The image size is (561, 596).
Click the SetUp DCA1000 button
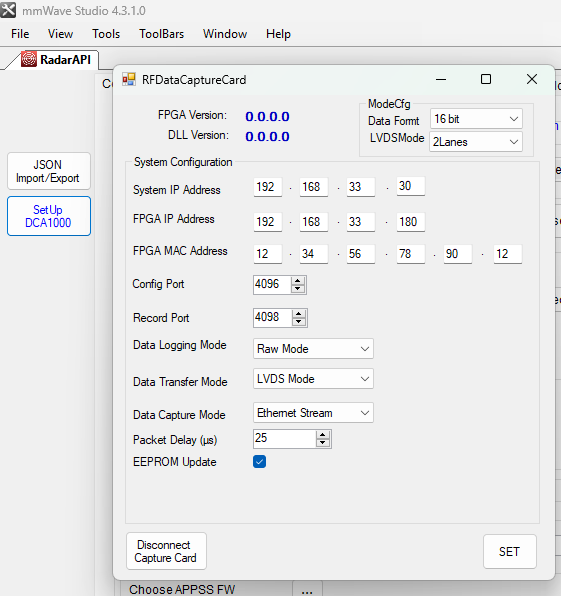click(49, 216)
